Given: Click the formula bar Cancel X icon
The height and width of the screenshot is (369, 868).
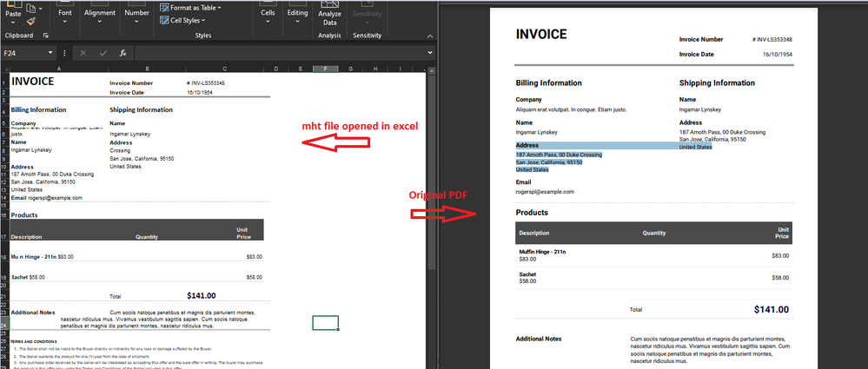Looking at the screenshot, I should 83,53.
